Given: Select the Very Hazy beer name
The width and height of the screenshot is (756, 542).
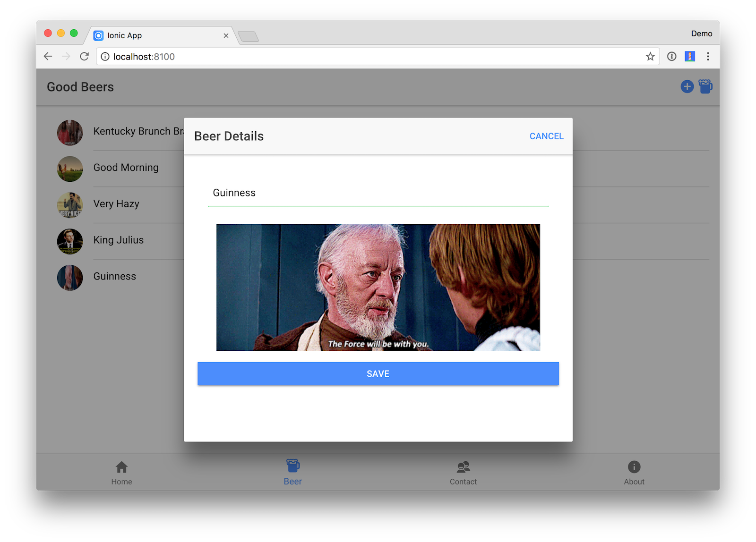Looking at the screenshot, I should (116, 204).
